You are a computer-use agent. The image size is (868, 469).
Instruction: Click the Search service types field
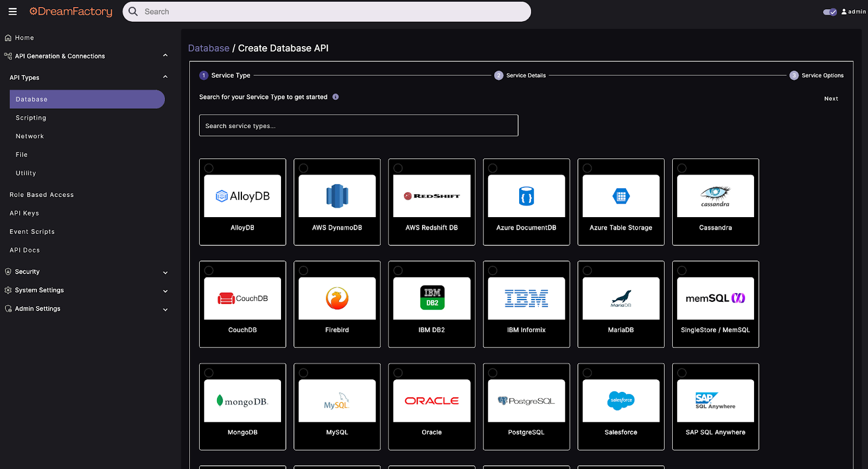[x=359, y=125]
